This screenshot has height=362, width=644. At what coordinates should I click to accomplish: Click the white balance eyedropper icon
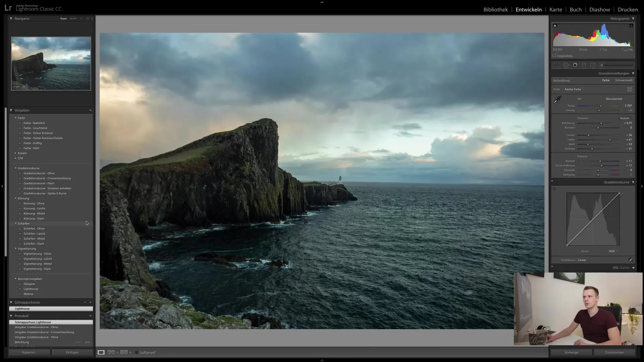(556, 100)
